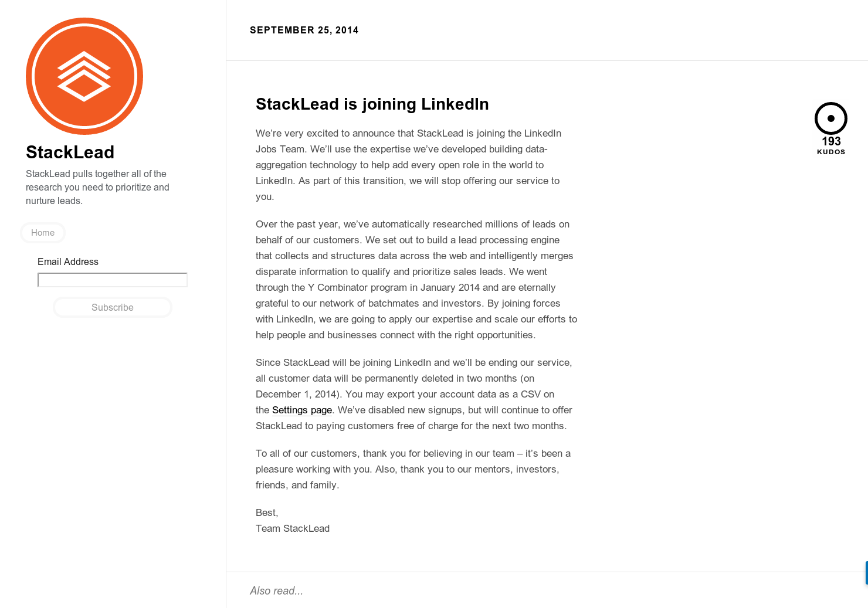This screenshot has width=868, height=608.
Task: Click the KUDOS label below the counter
Action: click(x=830, y=151)
